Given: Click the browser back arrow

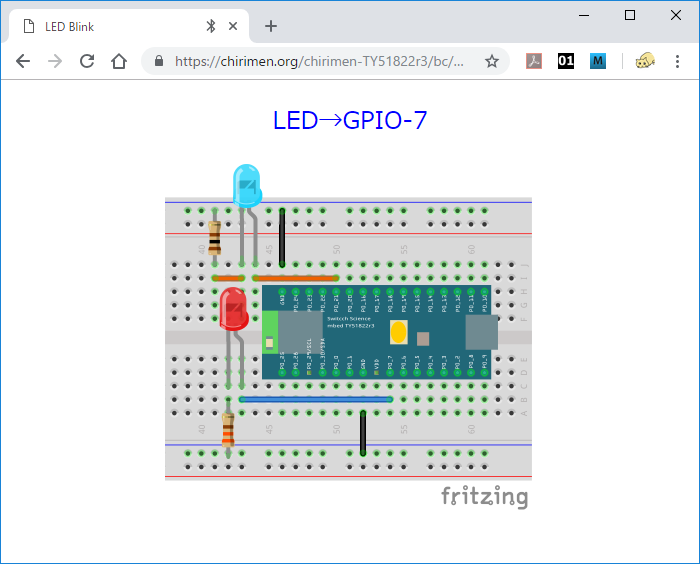Looking at the screenshot, I should pos(23,61).
